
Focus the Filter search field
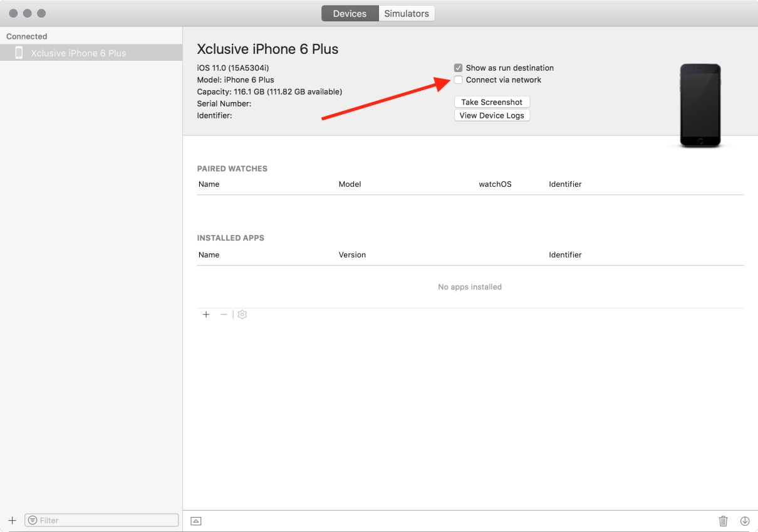tap(101, 520)
